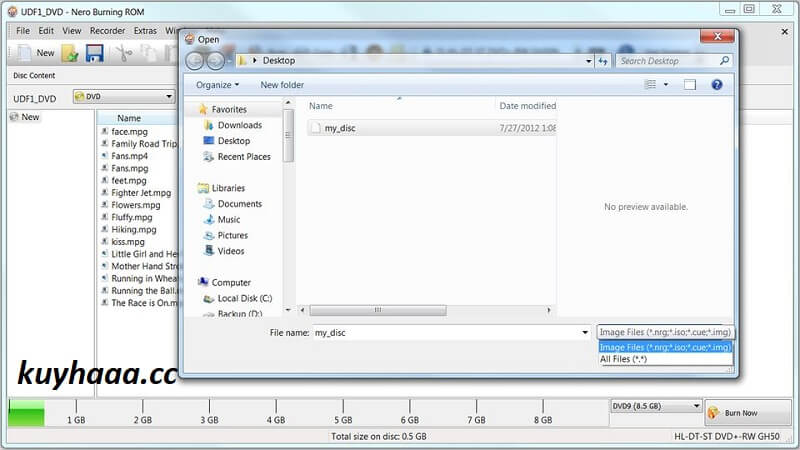Select Fans.mp4 in Nero disc content
This screenshot has width=800, height=450.
(130, 156)
